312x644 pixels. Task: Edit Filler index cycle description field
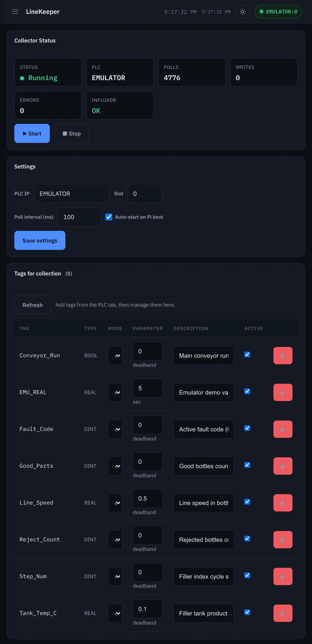click(203, 576)
